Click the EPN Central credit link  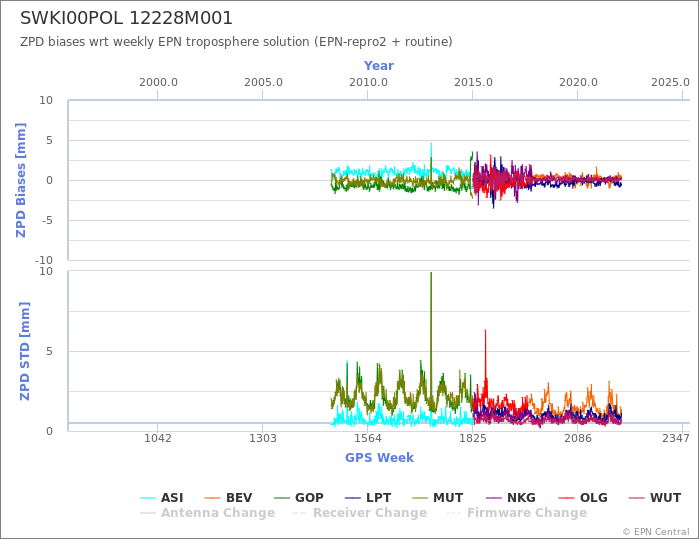[x=656, y=532]
